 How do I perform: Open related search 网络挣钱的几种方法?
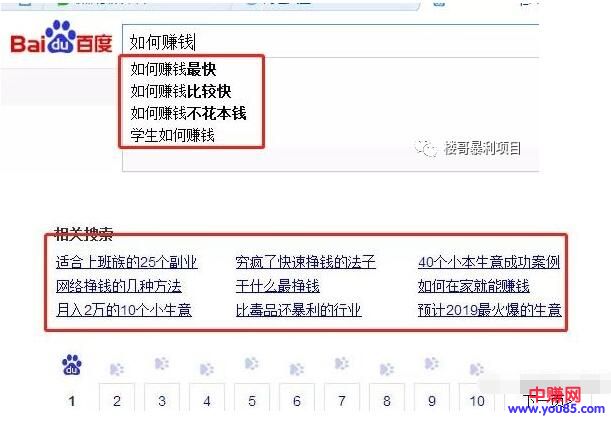click(x=119, y=286)
